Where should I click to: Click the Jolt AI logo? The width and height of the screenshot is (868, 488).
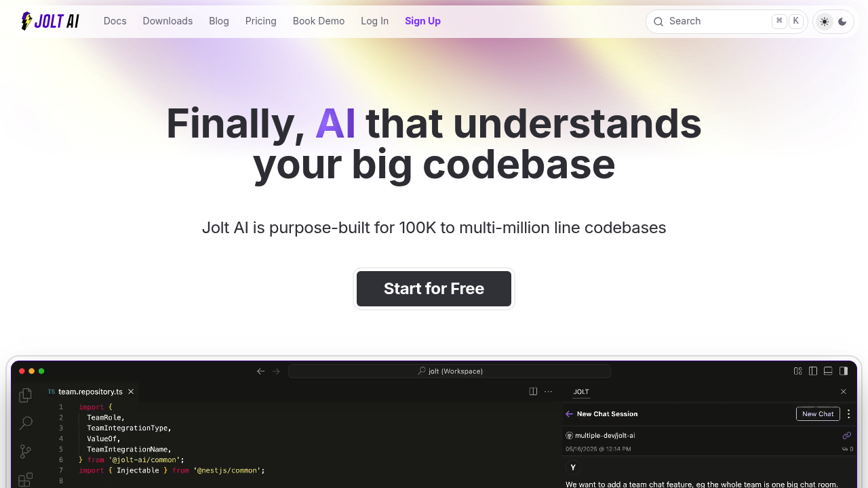click(x=50, y=21)
